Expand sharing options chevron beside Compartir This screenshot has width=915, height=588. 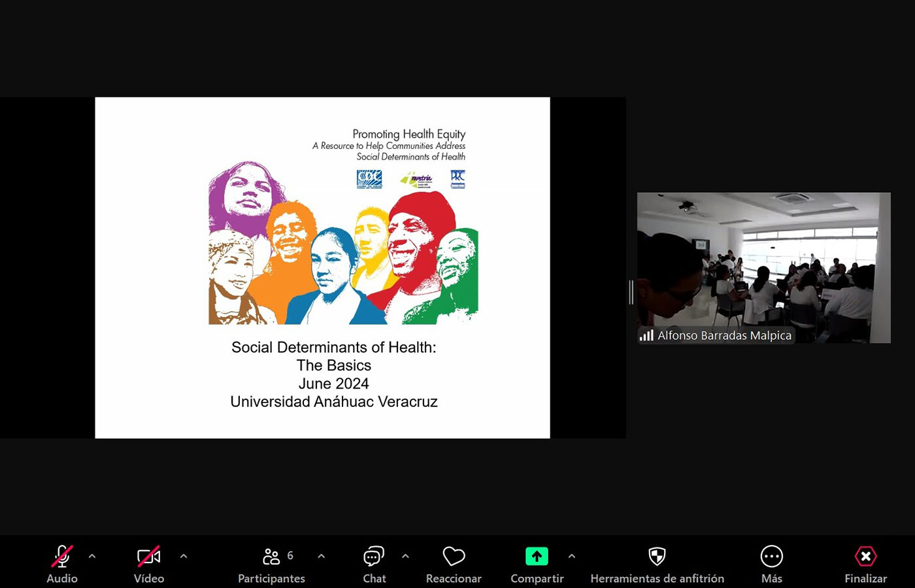pos(572,556)
